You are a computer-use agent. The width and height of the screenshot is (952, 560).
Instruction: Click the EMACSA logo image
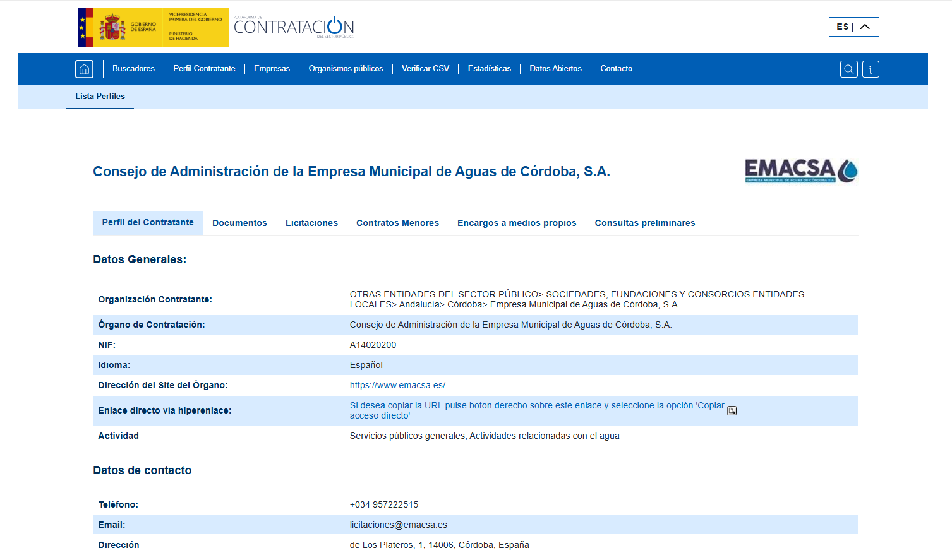coord(800,171)
